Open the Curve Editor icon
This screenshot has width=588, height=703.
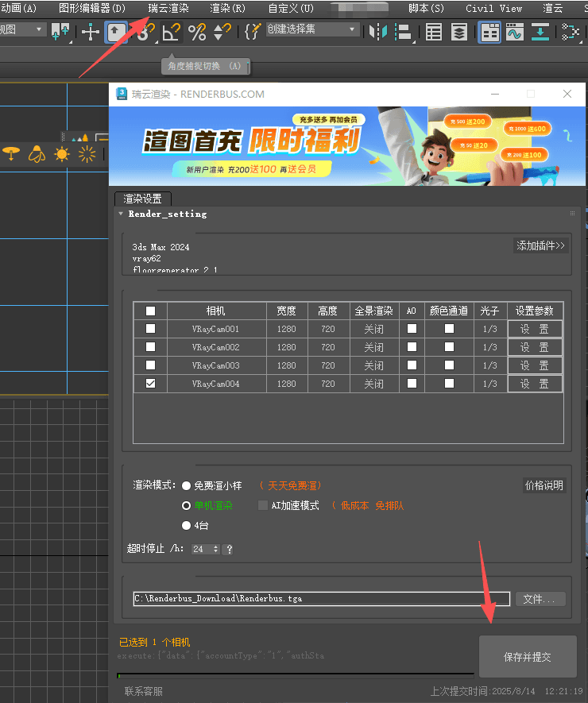tap(515, 32)
